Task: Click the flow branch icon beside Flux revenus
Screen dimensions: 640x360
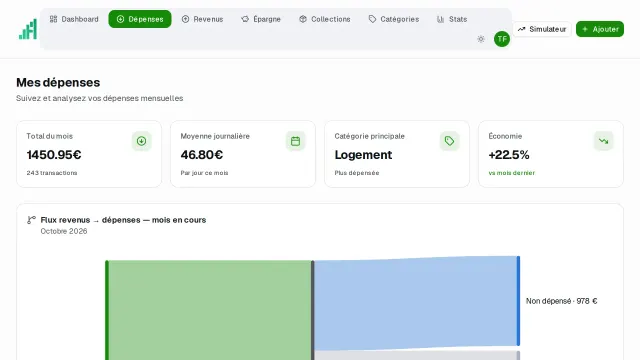Action: pyautogui.click(x=31, y=220)
